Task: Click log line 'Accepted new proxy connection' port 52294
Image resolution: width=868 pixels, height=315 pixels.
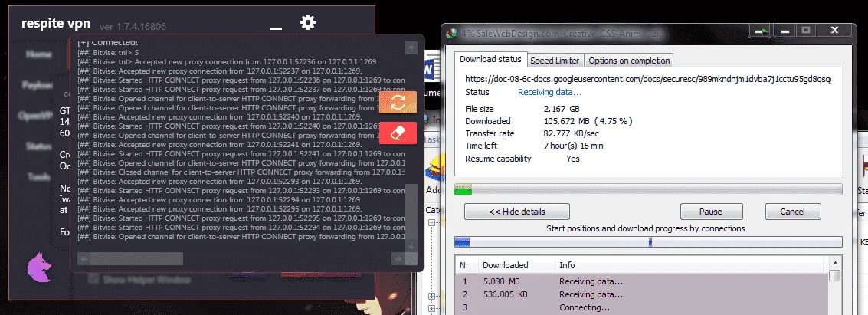Action: (220, 199)
